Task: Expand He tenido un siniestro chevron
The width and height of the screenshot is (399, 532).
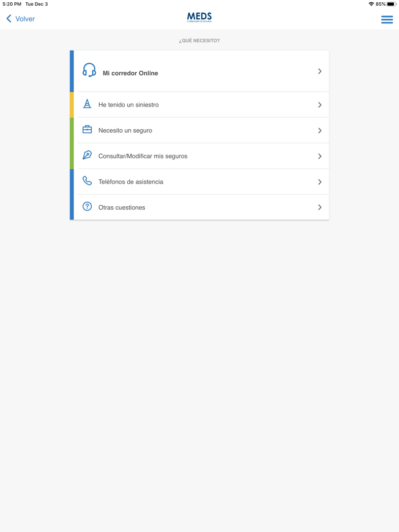Action: (320, 105)
